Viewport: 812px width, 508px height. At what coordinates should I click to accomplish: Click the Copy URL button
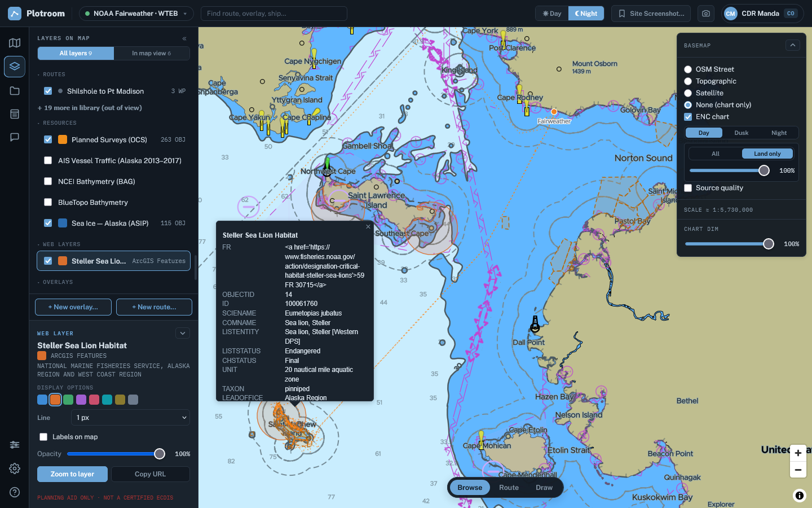[x=151, y=474]
